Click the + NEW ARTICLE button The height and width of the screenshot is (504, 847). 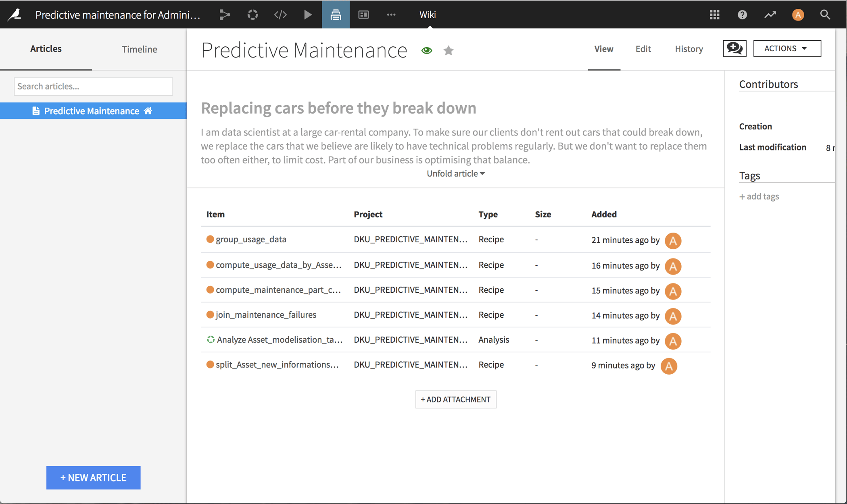click(x=93, y=477)
